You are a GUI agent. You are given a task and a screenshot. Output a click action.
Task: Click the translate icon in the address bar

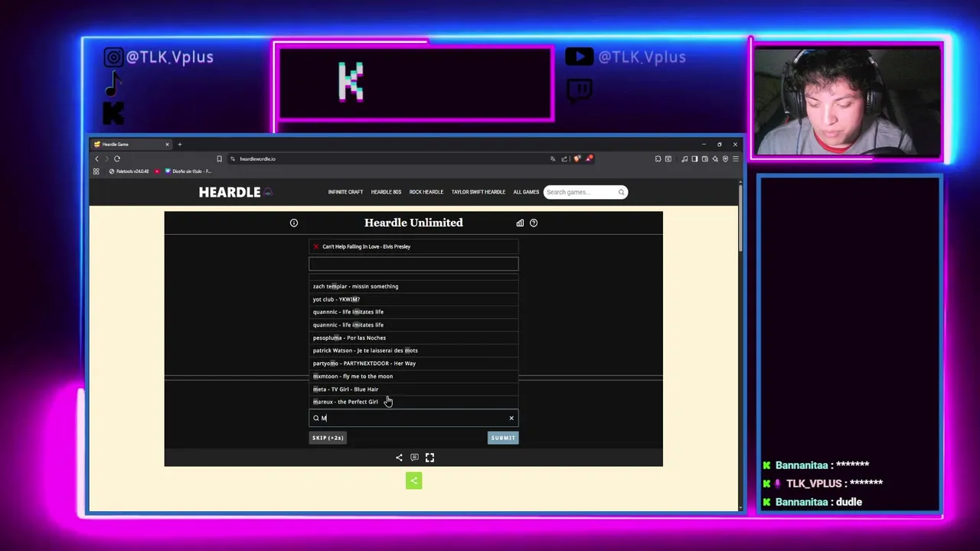click(553, 158)
